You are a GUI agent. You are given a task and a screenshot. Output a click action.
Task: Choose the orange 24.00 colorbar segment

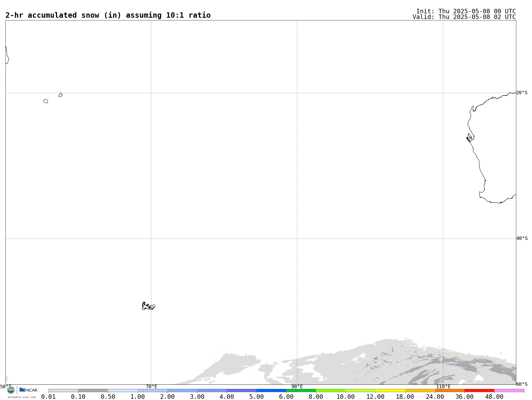[450, 391]
